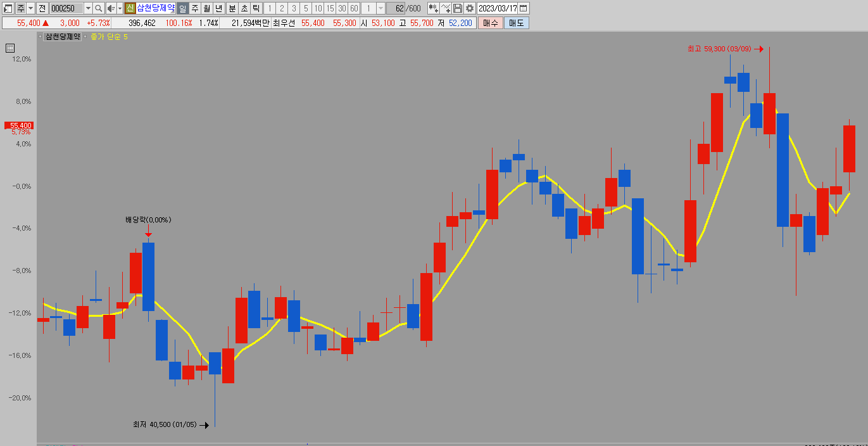868x446 pixels.
Task: Open the dropdown arrow beside '주'
Action: 30,8
